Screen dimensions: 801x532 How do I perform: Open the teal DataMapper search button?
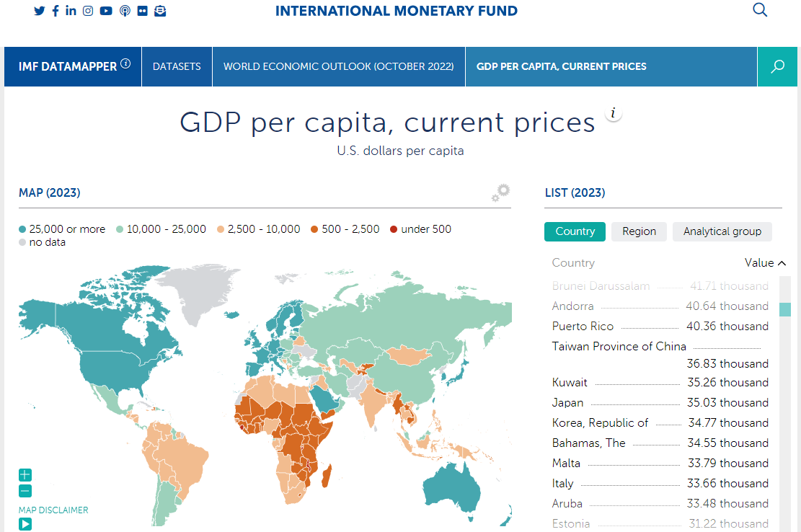pos(777,66)
